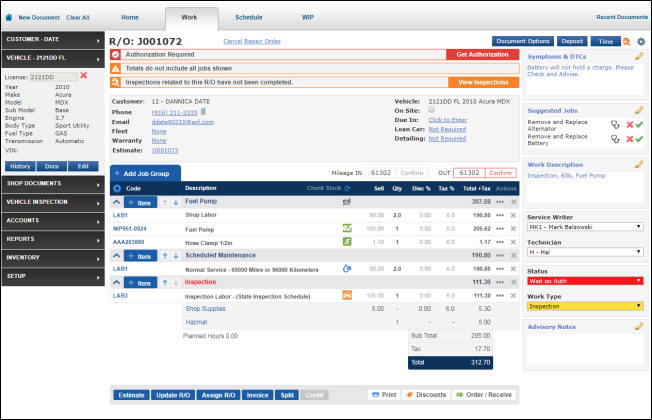Click the Invoice button
Viewport: 652px width, 420px height.
pos(257,395)
